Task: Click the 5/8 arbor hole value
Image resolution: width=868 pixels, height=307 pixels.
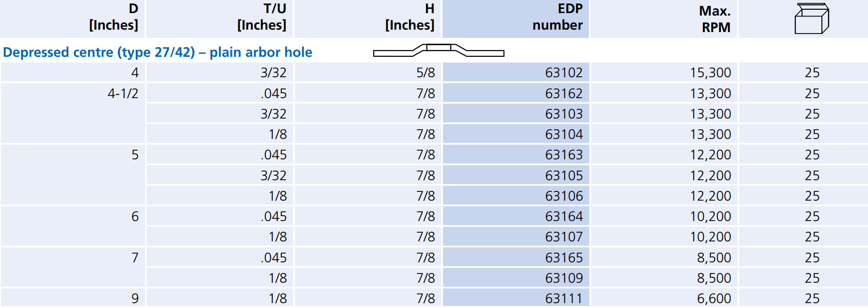Action: click(426, 73)
